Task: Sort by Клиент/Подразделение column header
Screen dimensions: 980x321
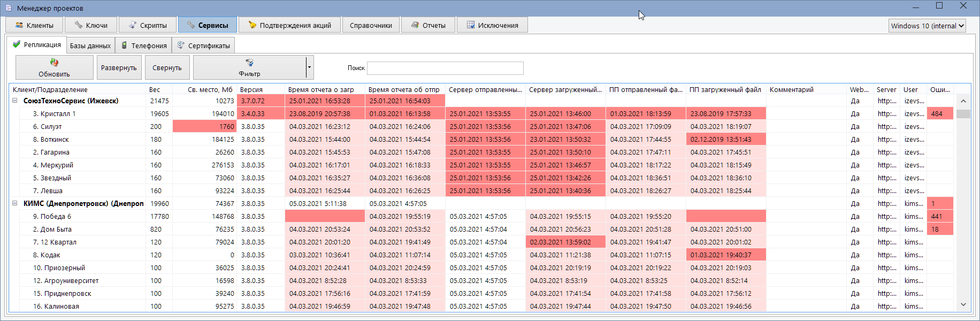Action: pos(77,89)
